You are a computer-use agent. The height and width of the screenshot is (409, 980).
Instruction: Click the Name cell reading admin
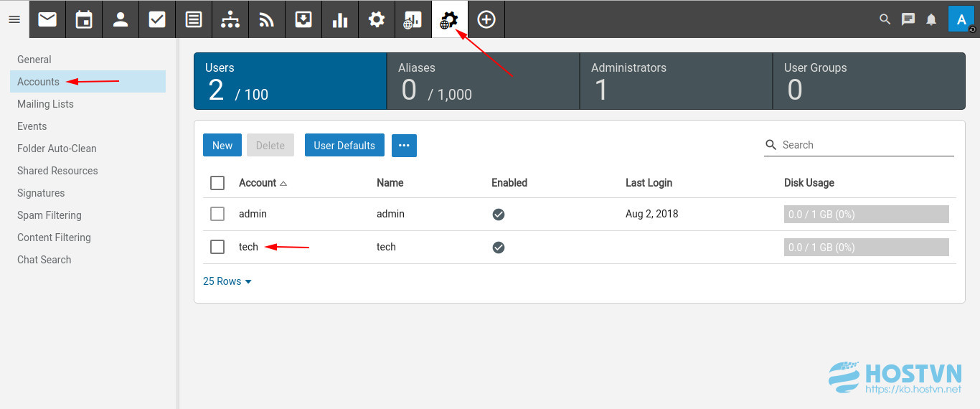tap(390, 214)
